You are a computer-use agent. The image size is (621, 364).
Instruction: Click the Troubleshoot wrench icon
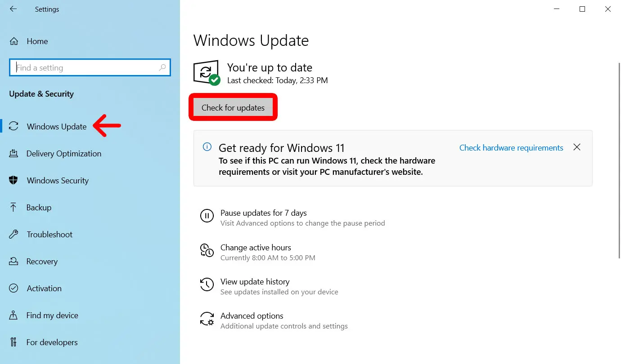pyautogui.click(x=13, y=235)
